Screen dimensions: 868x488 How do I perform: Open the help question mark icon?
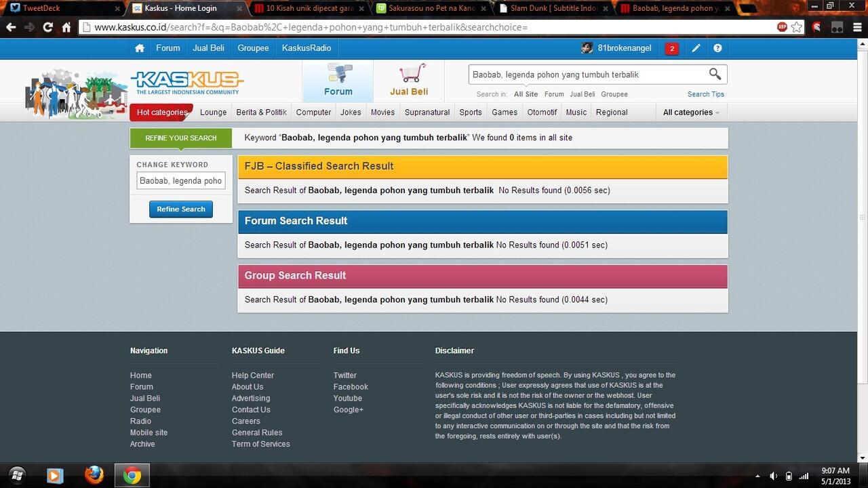coord(717,48)
